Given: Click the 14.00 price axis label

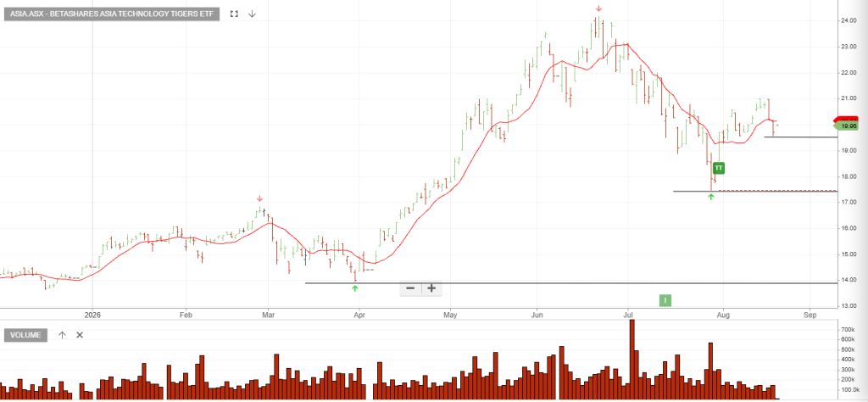Looking at the screenshot, I should pos(849,281).
